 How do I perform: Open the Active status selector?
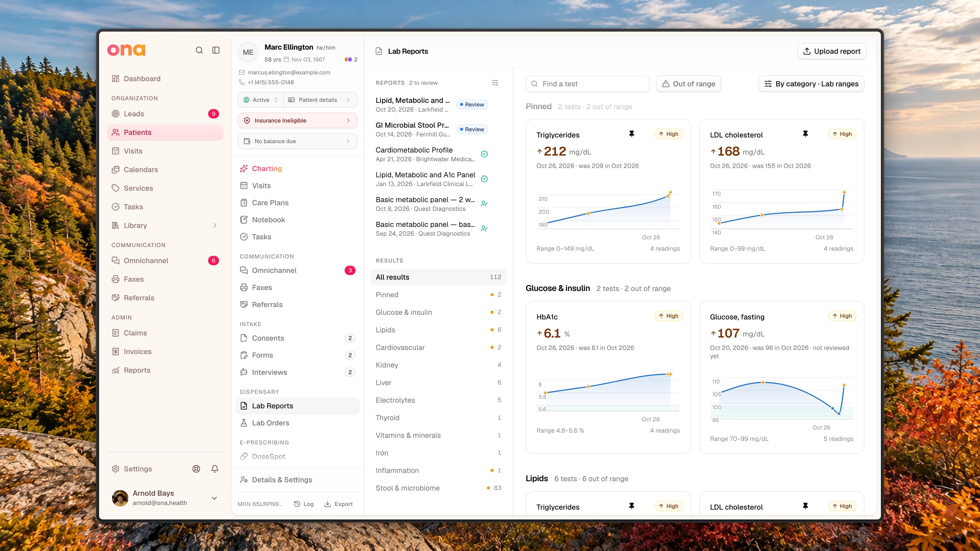(261, 100)
